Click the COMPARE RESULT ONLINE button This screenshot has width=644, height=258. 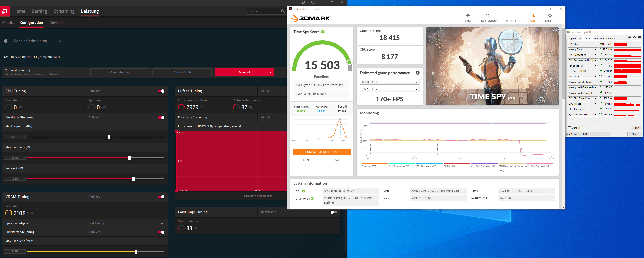tap(321, 152)
